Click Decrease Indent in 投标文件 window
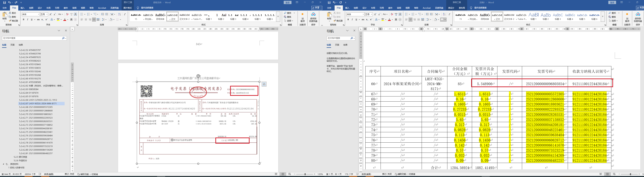The image size is (644, 177). pos(103,14)
